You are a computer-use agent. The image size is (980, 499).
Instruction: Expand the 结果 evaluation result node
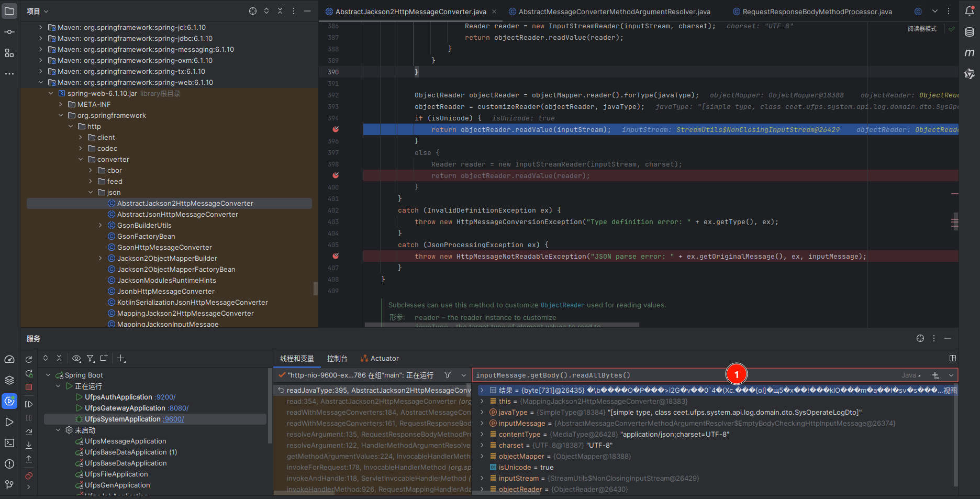[x=482, y=390]
